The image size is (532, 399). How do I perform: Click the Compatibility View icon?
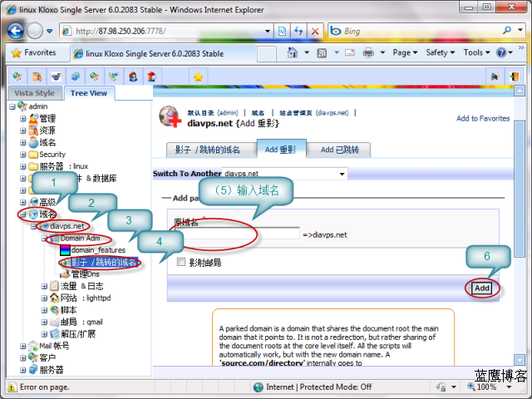click(283, 32)
